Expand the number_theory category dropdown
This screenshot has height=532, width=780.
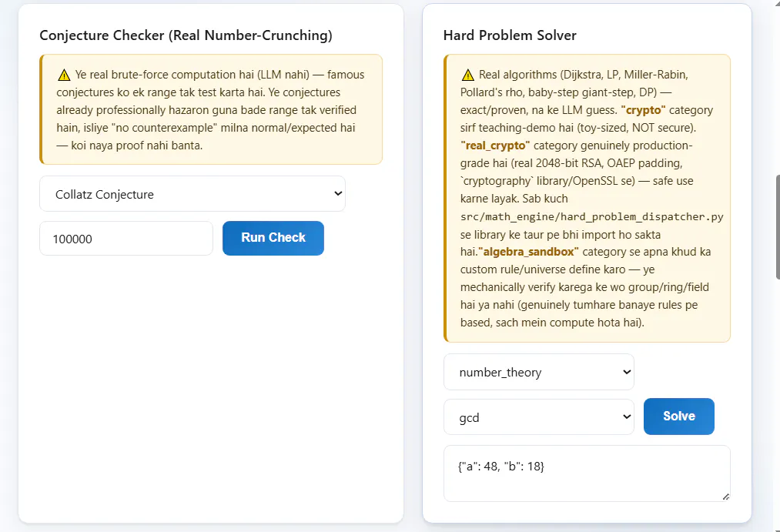pyautogui.click(x=539, y=372)
